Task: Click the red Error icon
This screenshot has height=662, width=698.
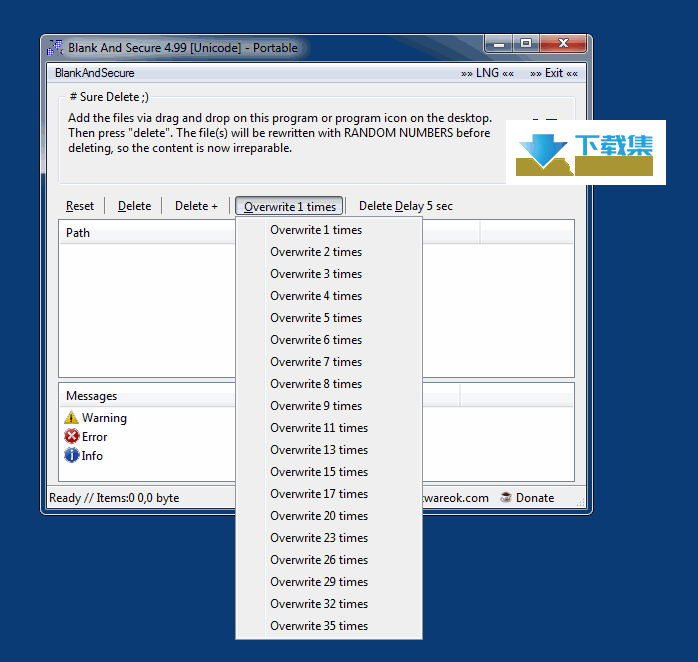Action: (71, 436)
